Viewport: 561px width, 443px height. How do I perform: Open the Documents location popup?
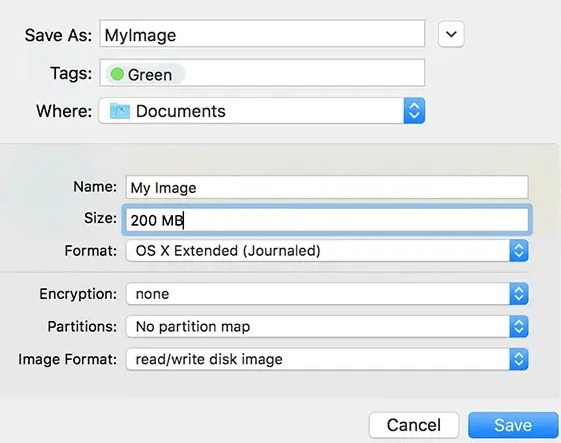(262, 111)
